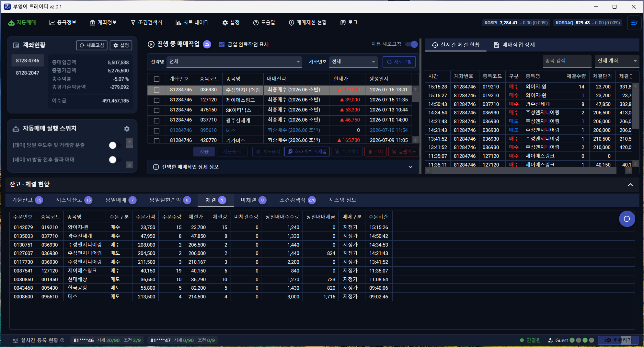Open the 로그 icon in navigation bar
Screen dimensions: 644x347
click(x=343, y=23)
